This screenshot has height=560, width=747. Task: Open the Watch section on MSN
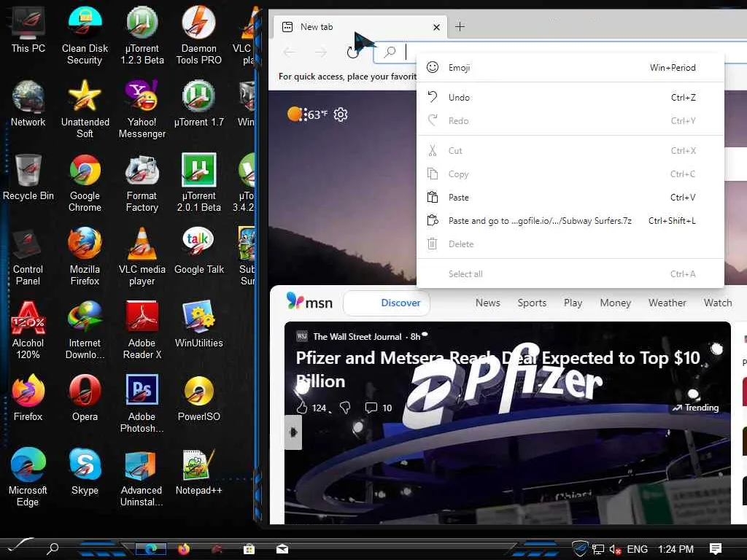click(718, 303)
